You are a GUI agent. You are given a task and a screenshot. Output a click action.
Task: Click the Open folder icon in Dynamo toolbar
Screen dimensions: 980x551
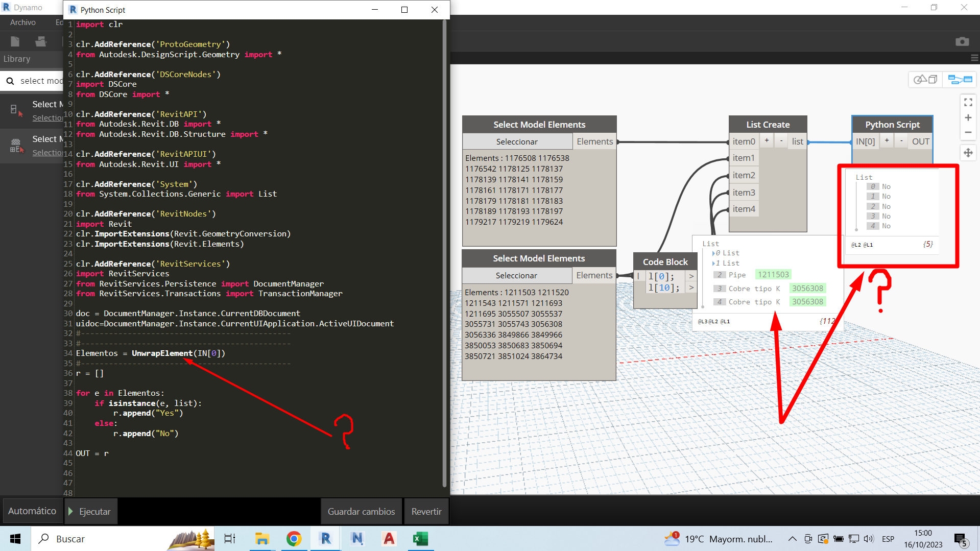41,41
